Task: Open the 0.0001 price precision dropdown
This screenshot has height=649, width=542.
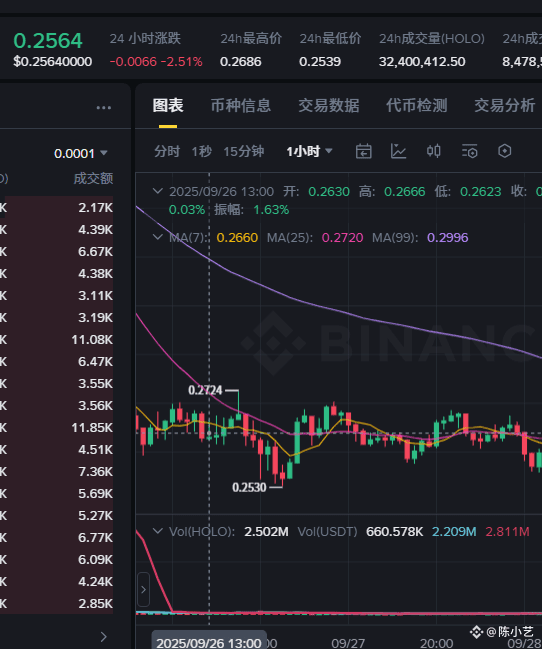Action: click(x=81, y=154)
